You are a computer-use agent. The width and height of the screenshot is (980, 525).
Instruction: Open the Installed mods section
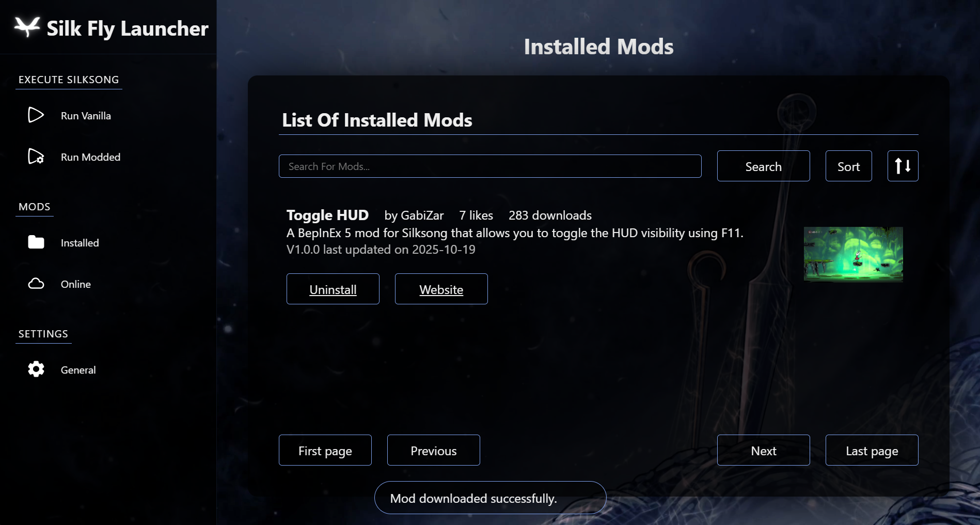[x=80, y=243]
